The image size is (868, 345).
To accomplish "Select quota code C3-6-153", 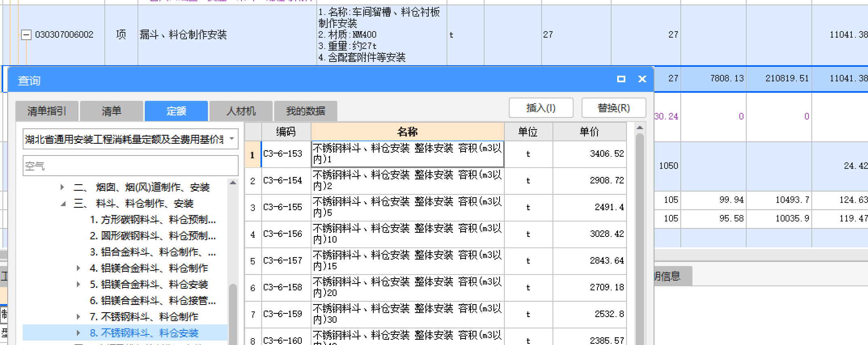I will point(286,154).
